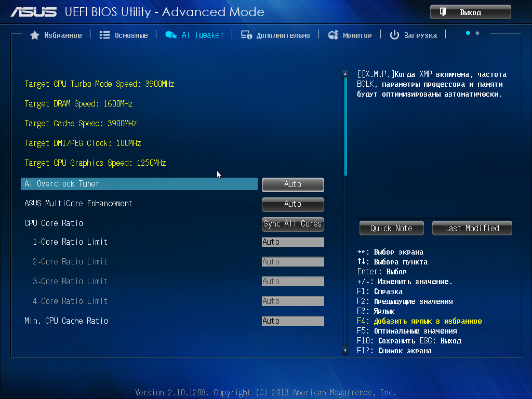Click the F12 Снимок экрана hint
This screenshot has width=532, height=399.
[394, 351]
